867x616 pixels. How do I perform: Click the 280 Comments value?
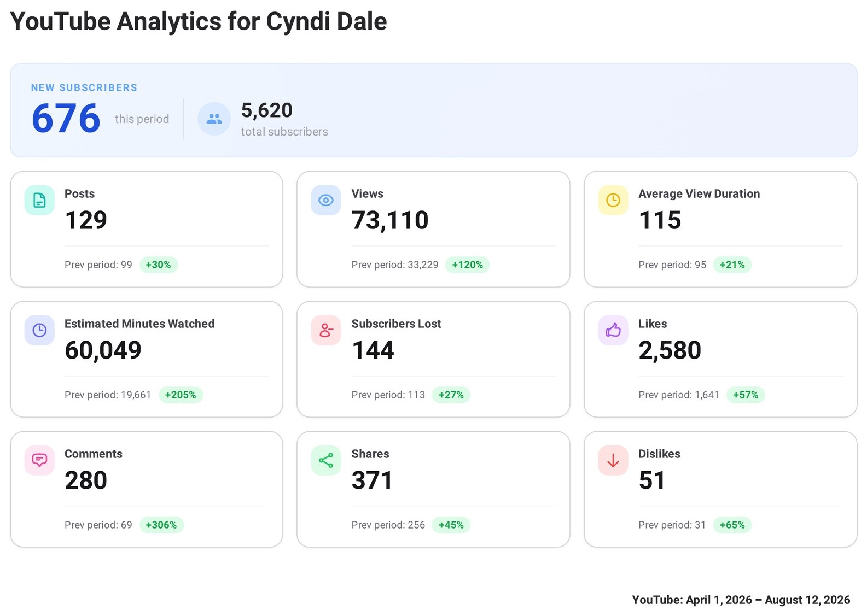(x=86, y=480)
